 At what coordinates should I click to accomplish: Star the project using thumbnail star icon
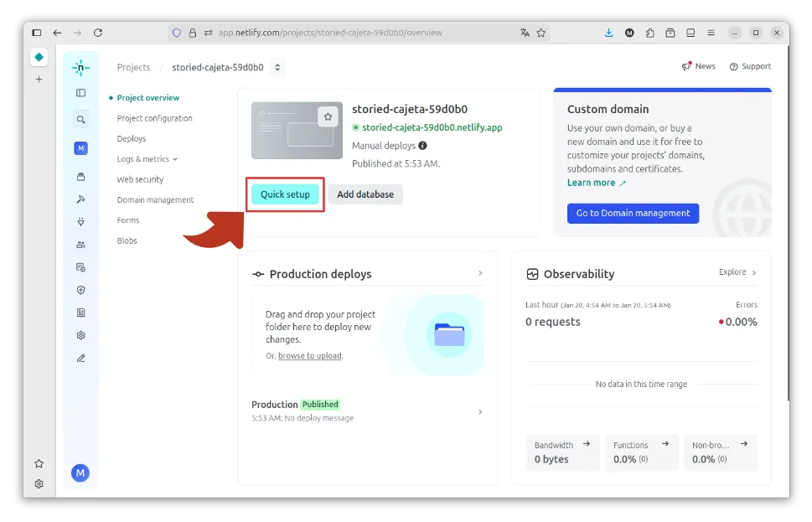(x=328, y=117)
